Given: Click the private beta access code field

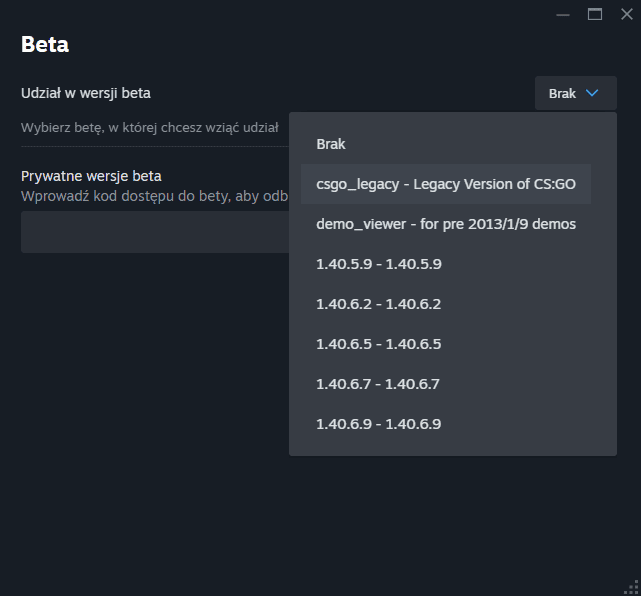Looking at the screenshot, I should point(155,232).
